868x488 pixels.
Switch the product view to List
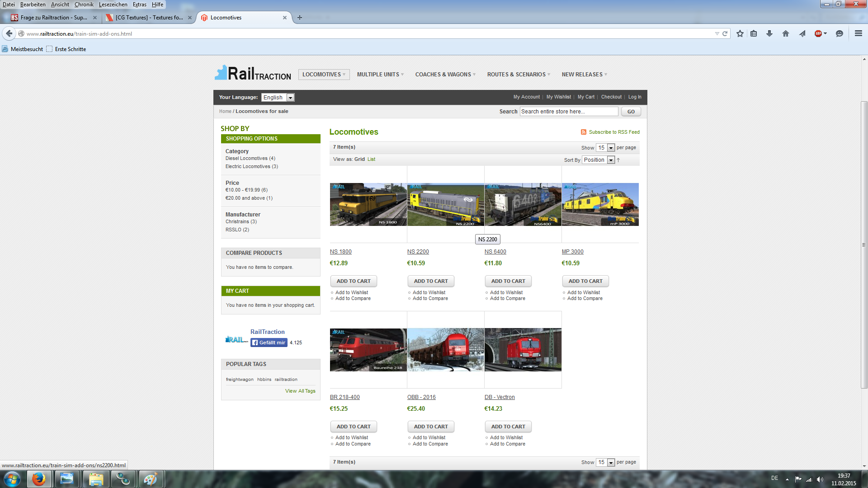(x=371, y=159)
